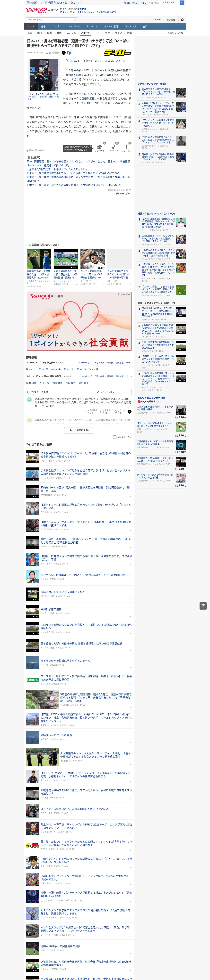Open the MLBトップ link
Viewport: 210px width, 980px height.
[87, 376]
